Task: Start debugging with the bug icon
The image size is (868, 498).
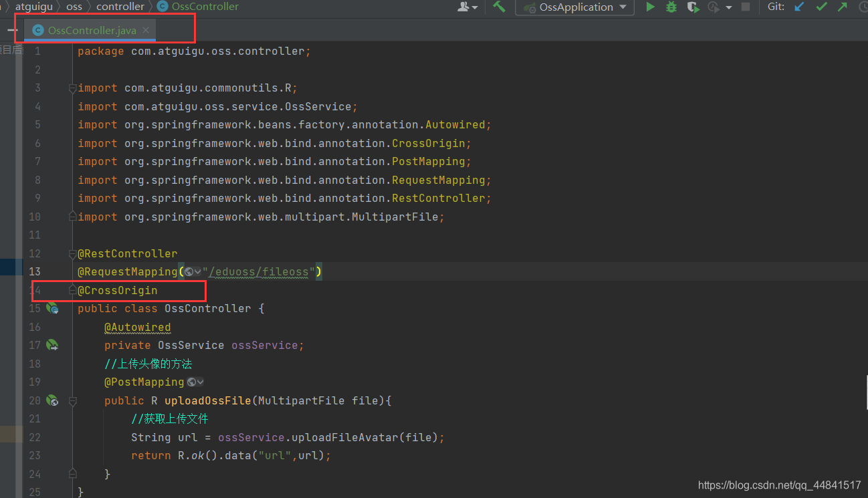Action: point(671,7)
